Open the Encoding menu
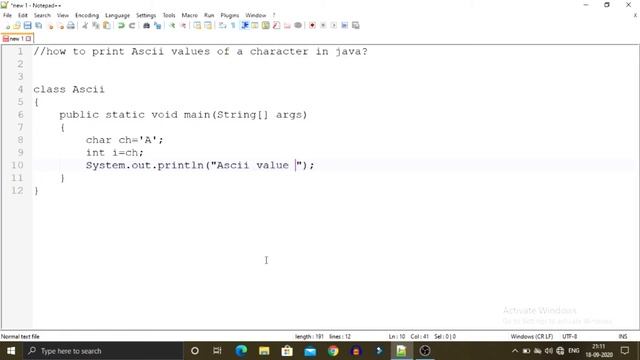The width and height of the screenshot is (640, 360). 87,15
